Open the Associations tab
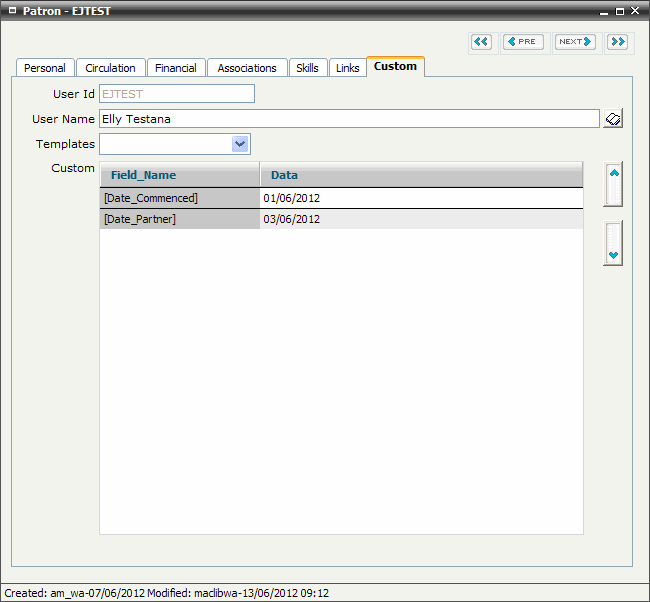 click(247, 68)
